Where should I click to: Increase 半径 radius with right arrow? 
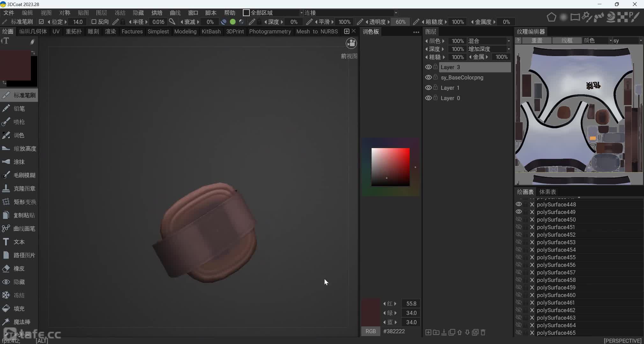(x=146, y=22)
